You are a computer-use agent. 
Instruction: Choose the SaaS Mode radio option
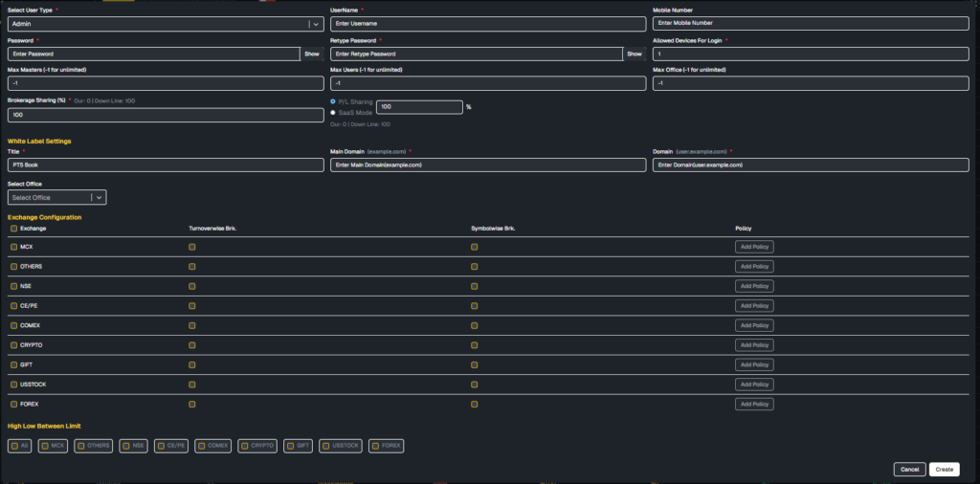point(333,112)
